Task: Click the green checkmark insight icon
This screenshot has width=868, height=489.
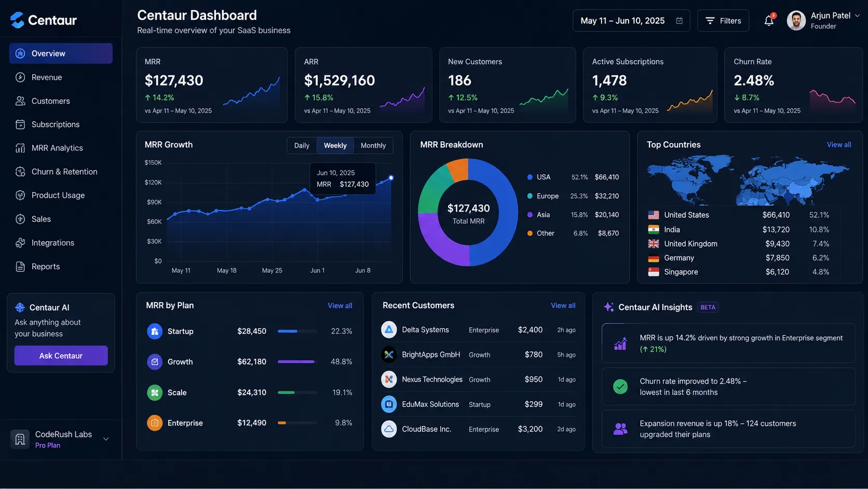Action: click(620, 387)
